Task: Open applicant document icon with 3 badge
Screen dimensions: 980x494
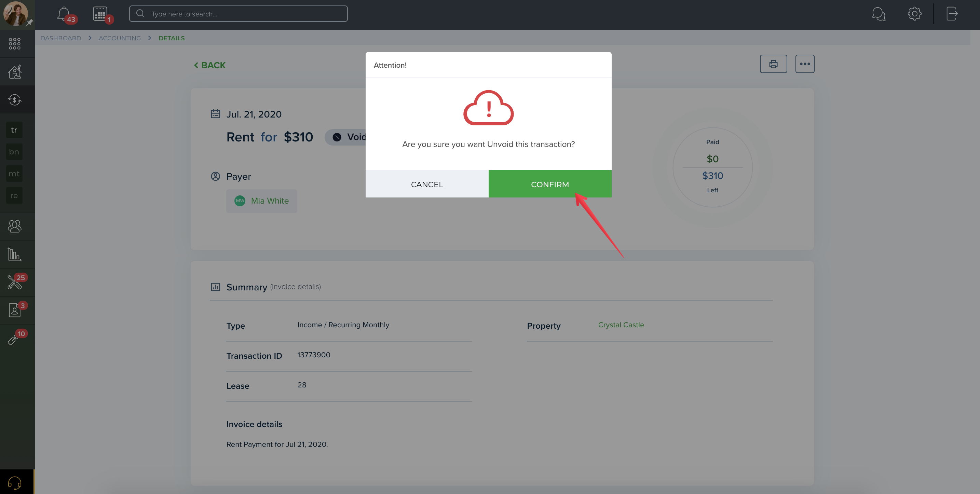Action: click(14, 310)
